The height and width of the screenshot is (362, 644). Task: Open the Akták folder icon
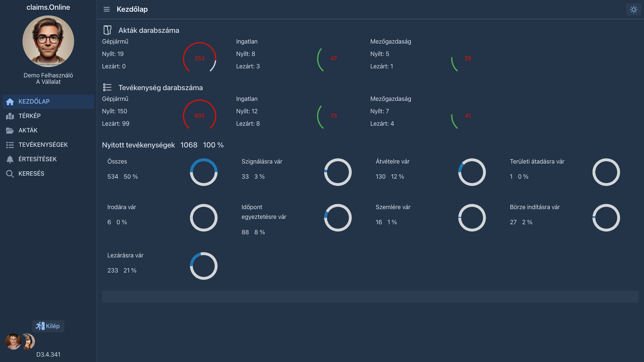pyautogui.click(x=10, y=130)
